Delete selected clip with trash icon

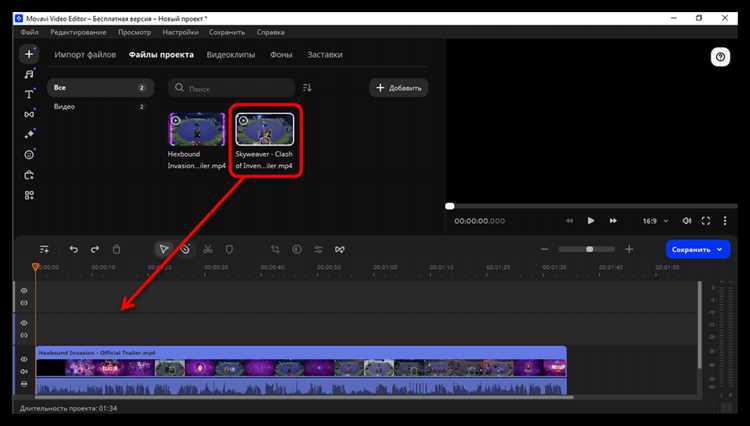[x=117, y=249]
